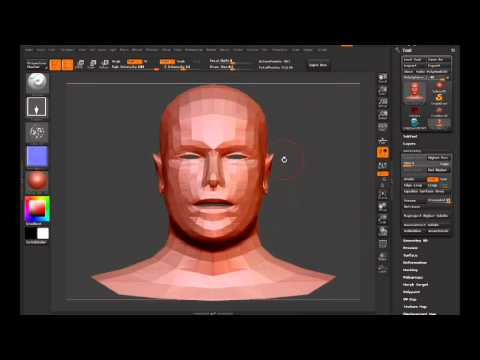Toggle Edit mode on the top shelf
480x360 pixels.
coord(55,65)
